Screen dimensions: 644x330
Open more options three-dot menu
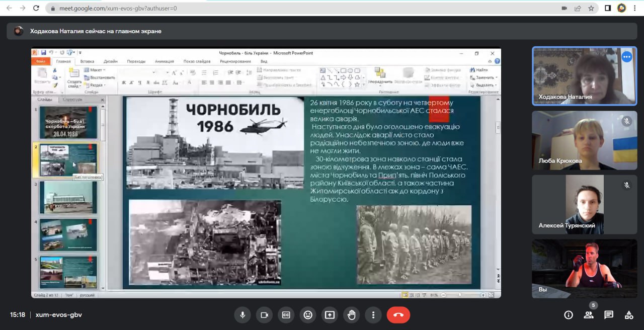click(x=373, y=315)
